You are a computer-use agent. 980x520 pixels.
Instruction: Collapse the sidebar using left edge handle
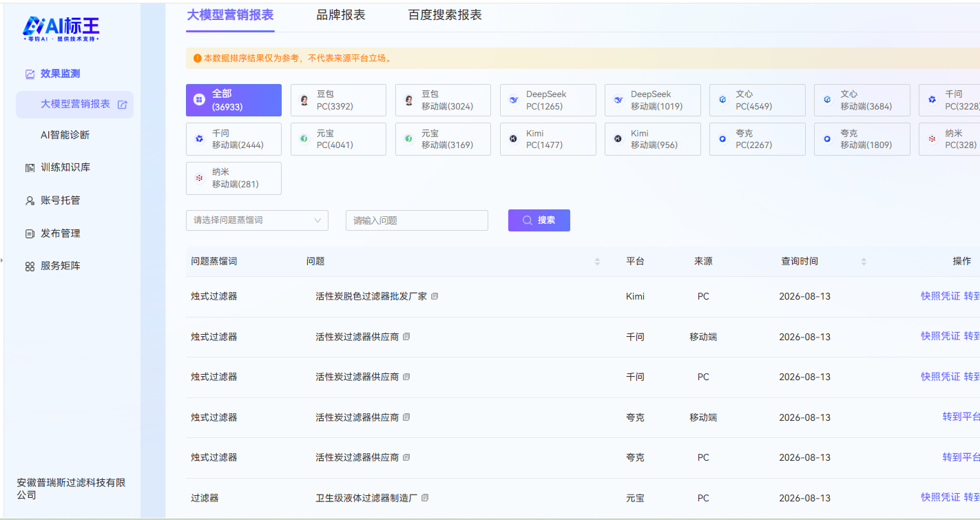coord(2,260)
